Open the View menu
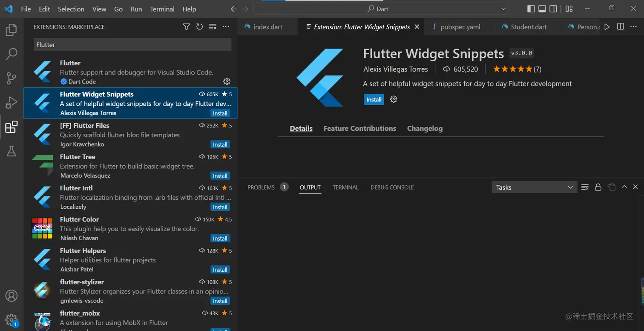The width and height of the screenshot is (644, 331). coord(99,9)
